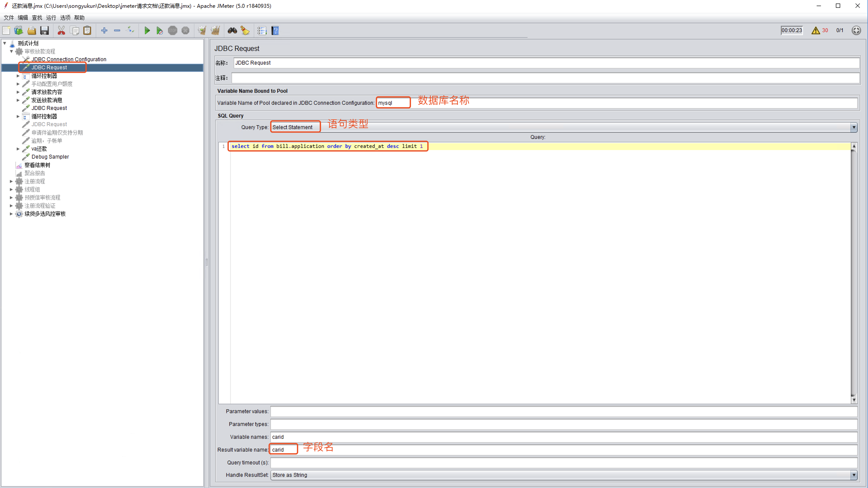868x488 pixels.
Task: Open Search with binoculars icon
Action: click(232, 31)
